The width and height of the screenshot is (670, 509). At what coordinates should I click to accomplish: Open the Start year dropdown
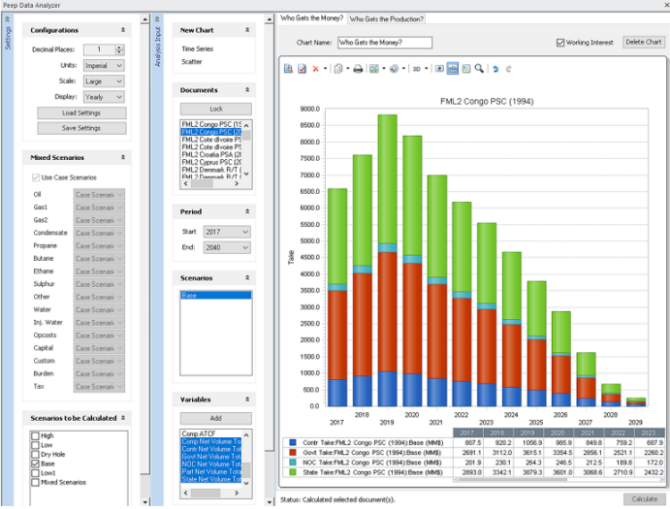point(227,232)
